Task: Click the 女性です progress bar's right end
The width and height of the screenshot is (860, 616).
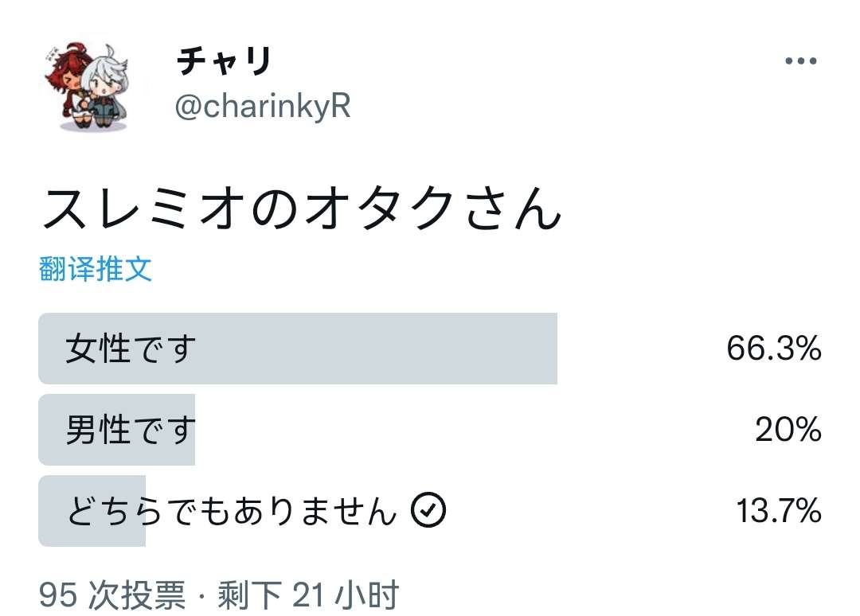Action: pos(552,349)
